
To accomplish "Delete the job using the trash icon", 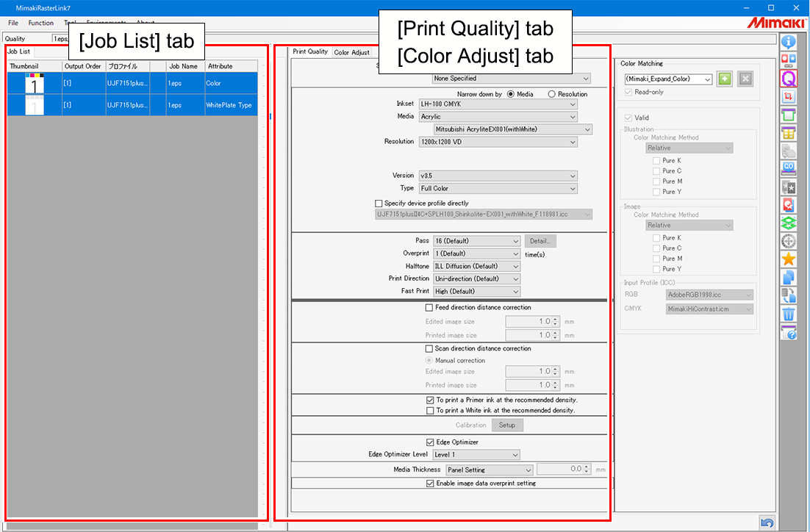I will tap(789, 314).
